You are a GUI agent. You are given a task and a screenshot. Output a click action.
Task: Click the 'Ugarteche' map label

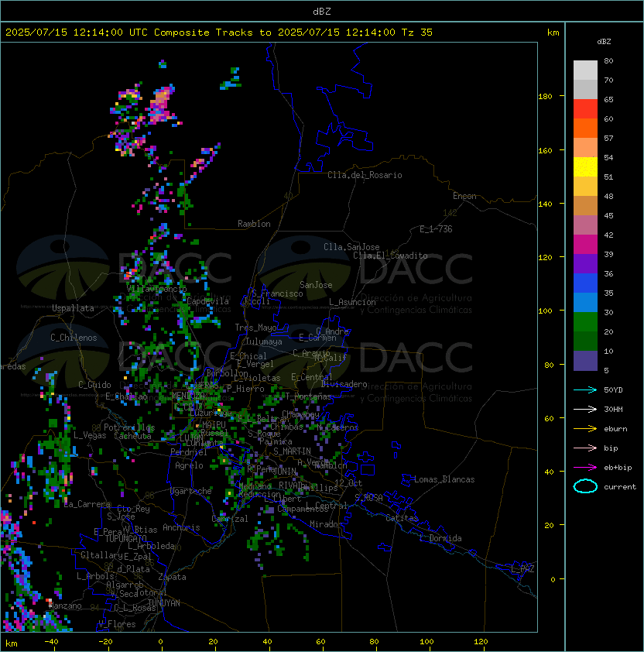pos(191,491)
